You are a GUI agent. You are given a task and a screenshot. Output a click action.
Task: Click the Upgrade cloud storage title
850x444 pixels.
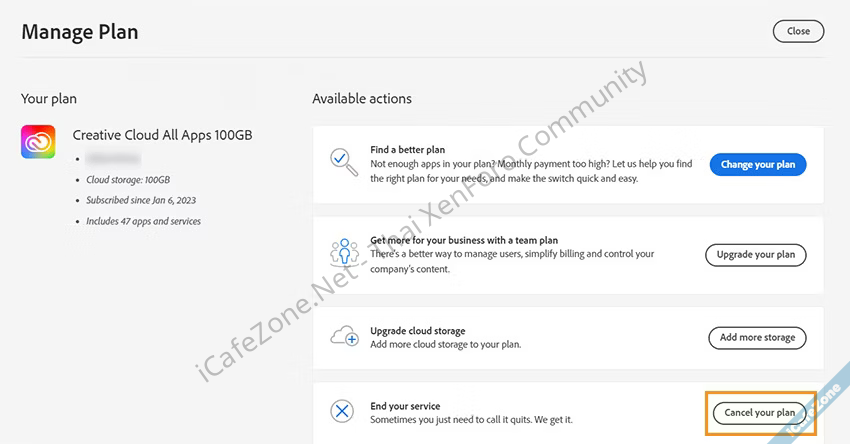[418, 331]
